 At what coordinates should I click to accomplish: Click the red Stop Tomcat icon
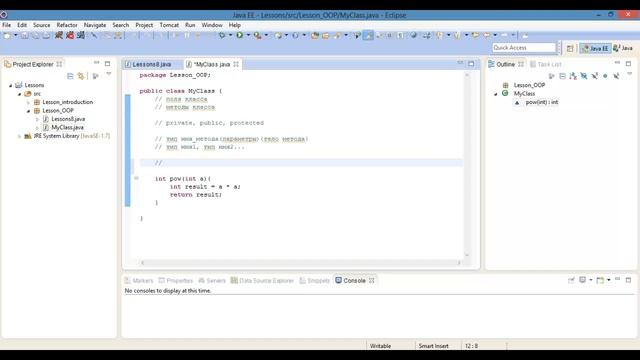70,36
